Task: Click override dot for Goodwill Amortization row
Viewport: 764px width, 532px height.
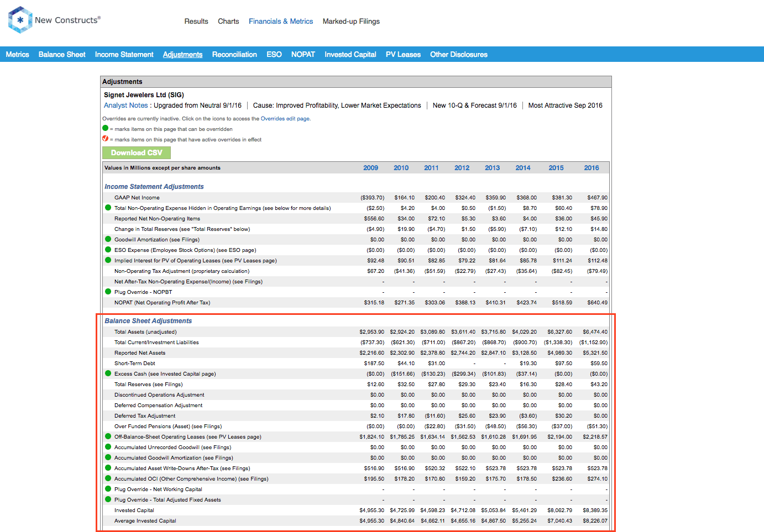Action: (x=108, y=239)
